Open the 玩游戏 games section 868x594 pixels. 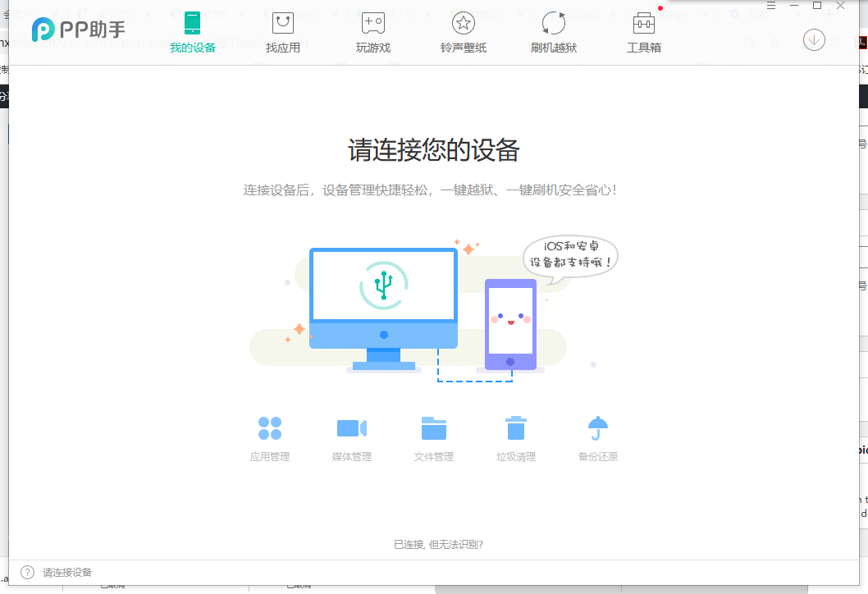(373, 33)
